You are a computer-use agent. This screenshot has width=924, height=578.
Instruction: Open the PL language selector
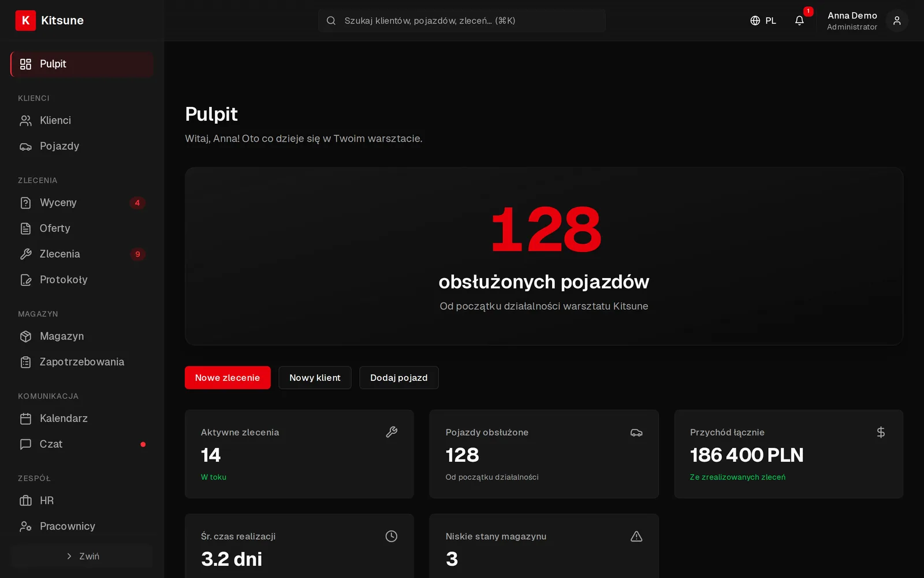point(763,20)
